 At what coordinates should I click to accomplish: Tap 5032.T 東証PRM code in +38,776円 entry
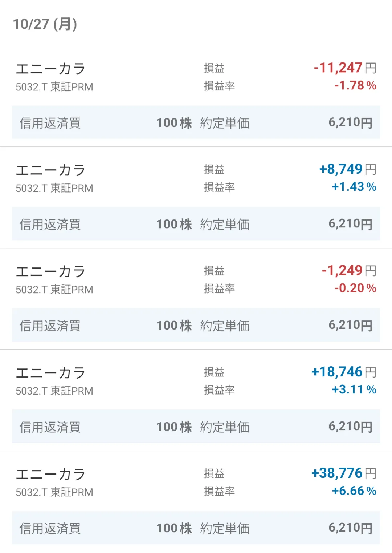[54, 492]
